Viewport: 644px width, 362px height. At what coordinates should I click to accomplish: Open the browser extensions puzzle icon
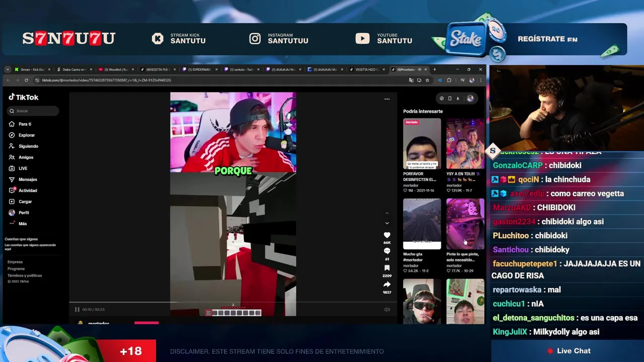[x=449, y=80]
